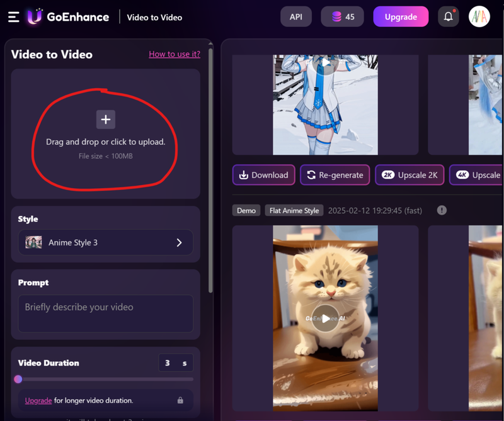Click the Upgrade button in the header
Screen dimensions: 504x421
click(401, 17)
